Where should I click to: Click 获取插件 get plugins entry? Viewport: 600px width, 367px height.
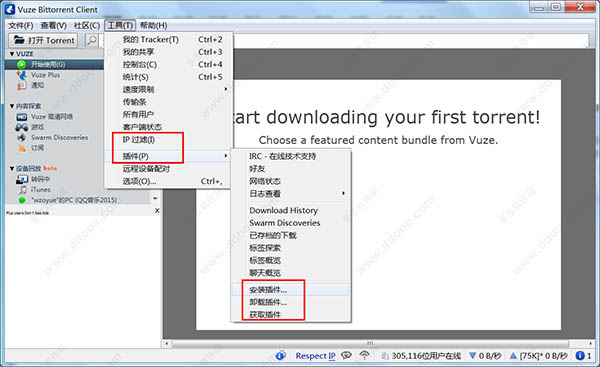(x=291, y=315)
